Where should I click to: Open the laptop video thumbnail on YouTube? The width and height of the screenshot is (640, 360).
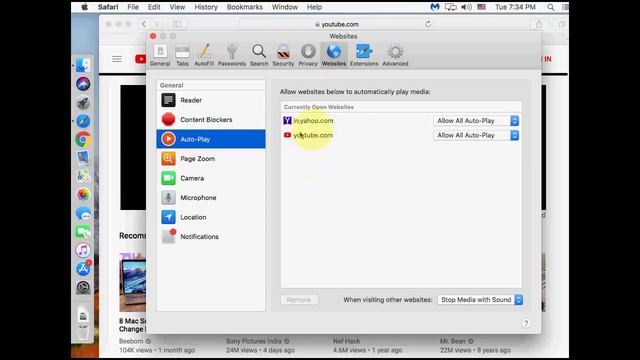pyautogui.click(x=133, y=282)
